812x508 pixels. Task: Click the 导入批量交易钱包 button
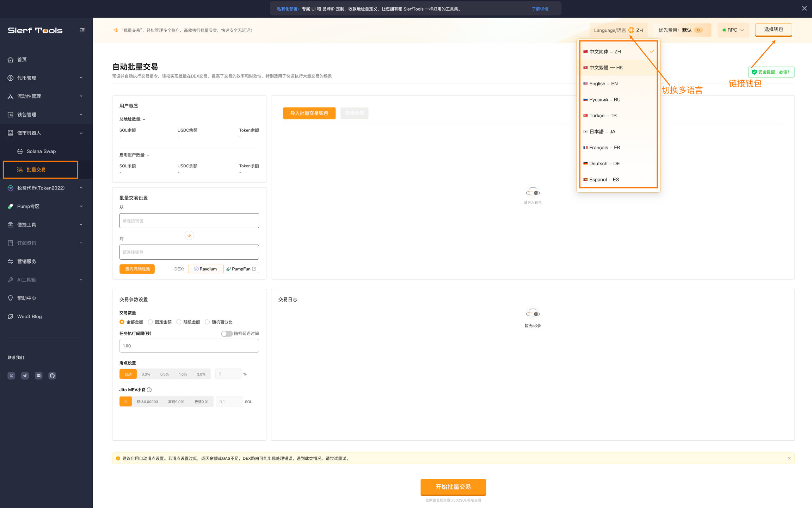[309, 113]
